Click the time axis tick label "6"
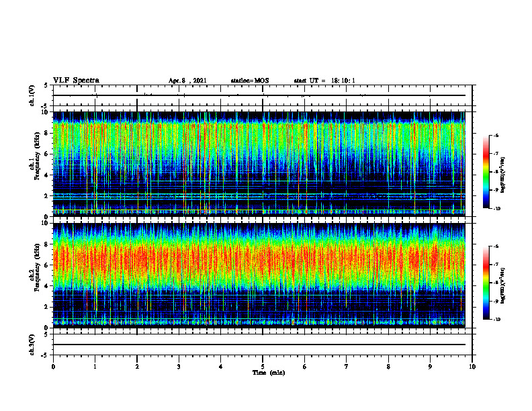Viewport: 532px width, 411px height. click(x=304, y=367)
